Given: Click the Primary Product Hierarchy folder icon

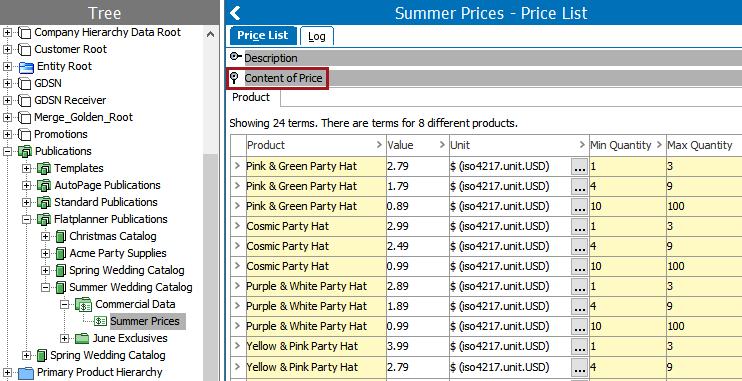Looking at the screenshot, I should click(x=26, y=373).
